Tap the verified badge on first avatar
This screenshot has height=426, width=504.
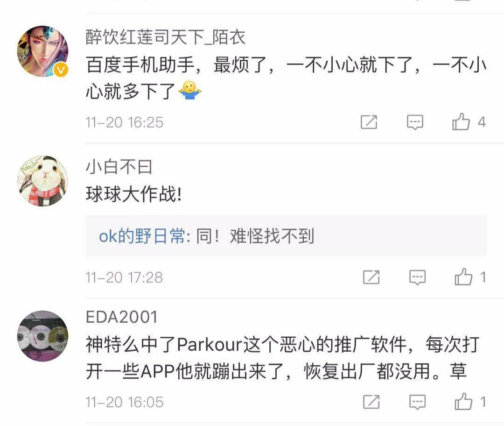click(61, 70)
